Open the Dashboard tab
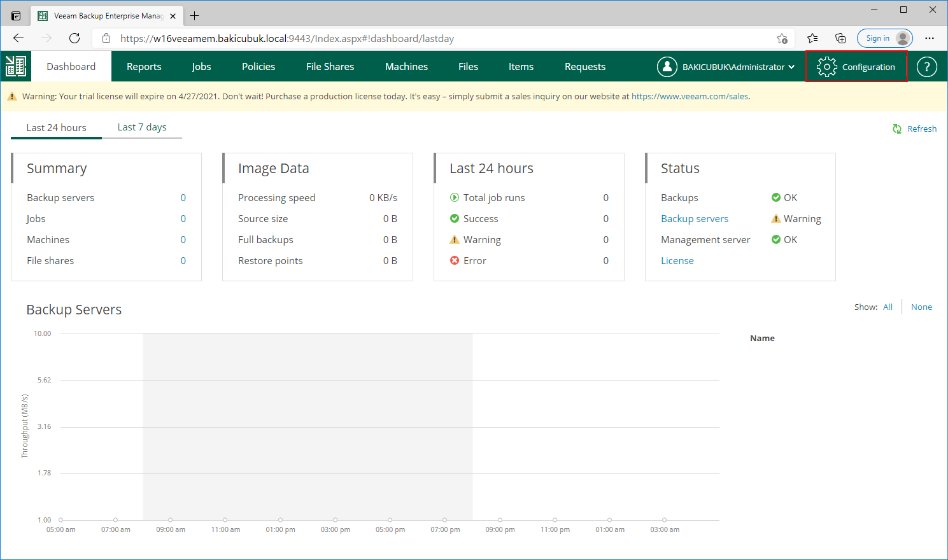 (71, 66)
